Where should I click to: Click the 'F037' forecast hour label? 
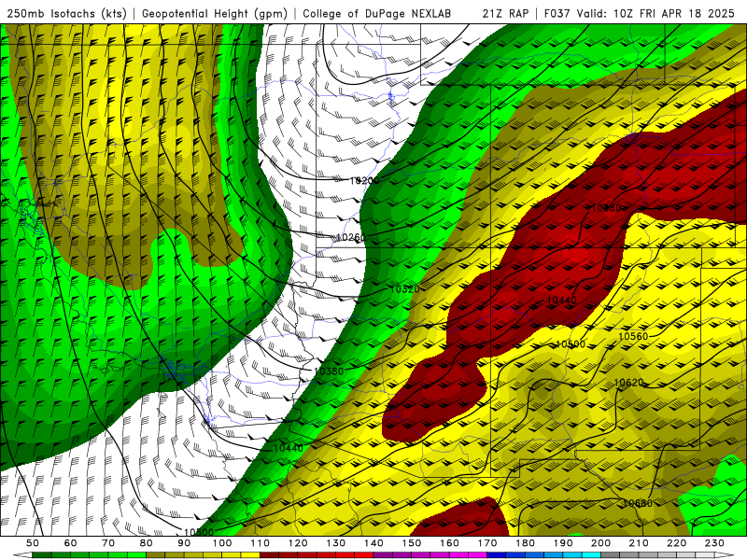(557, 13)
